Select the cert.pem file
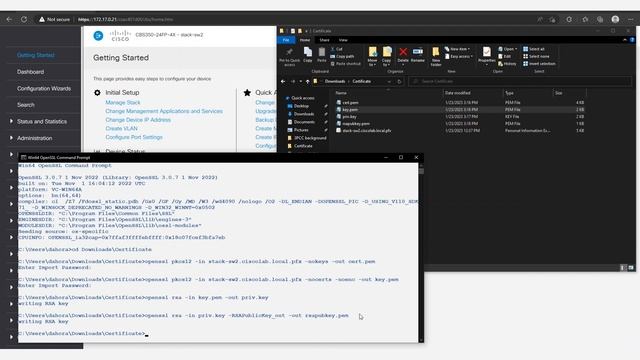This screenshot has height=360, width=640. [x=350, y=102]
